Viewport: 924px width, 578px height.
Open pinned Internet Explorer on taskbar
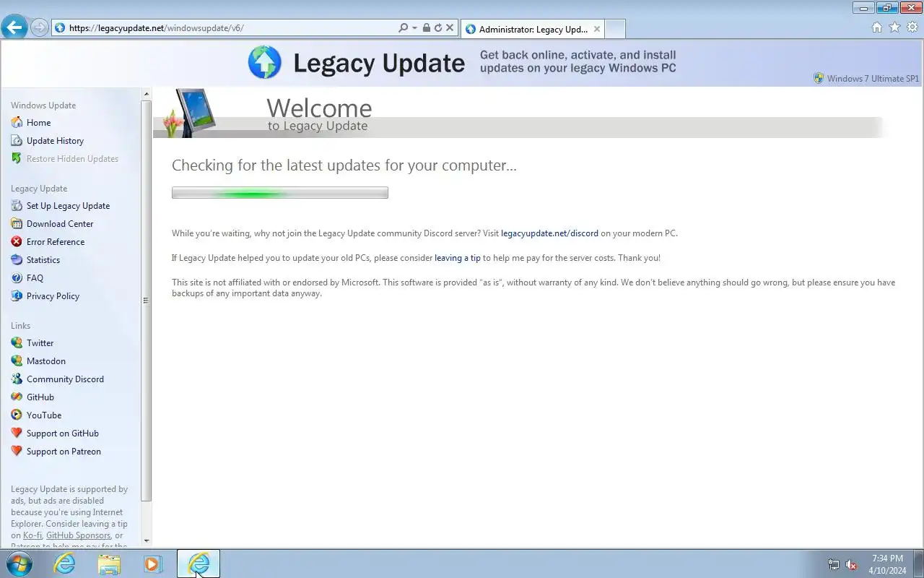65,564
